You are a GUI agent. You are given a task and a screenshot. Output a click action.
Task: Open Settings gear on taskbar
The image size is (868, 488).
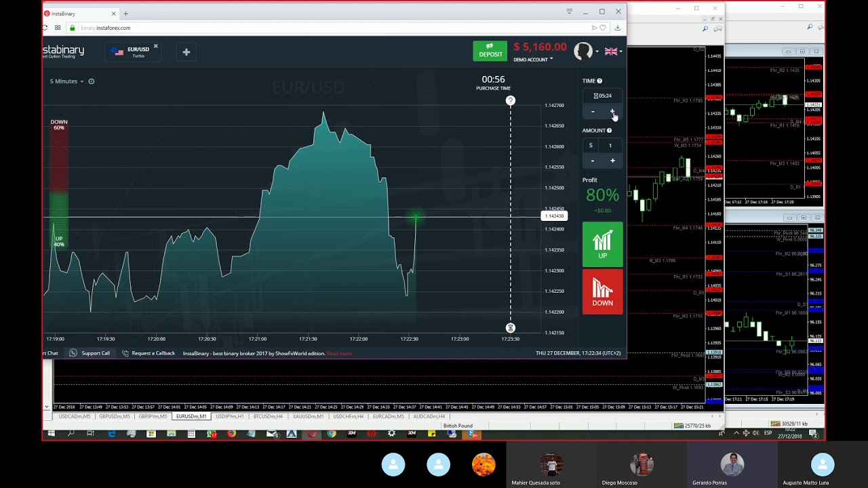click(391, 433)
